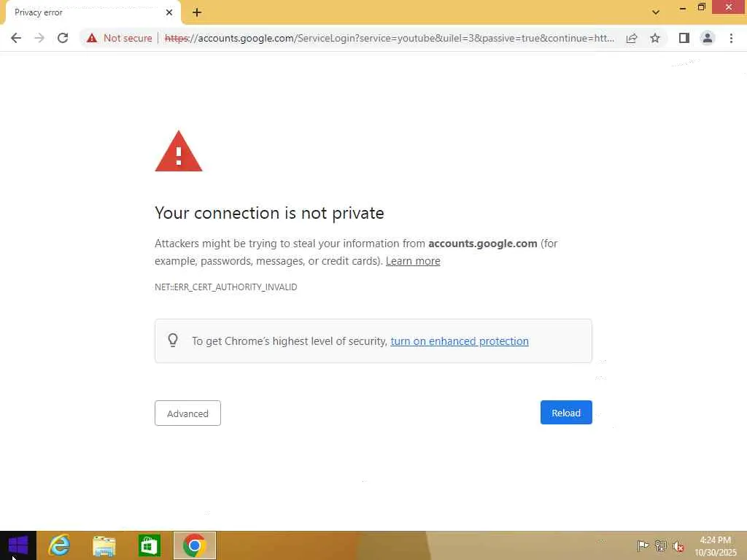This screenshot has height=560, width=747.
Task: Click the Your connection is not private heading
Action: click(269, 213)
